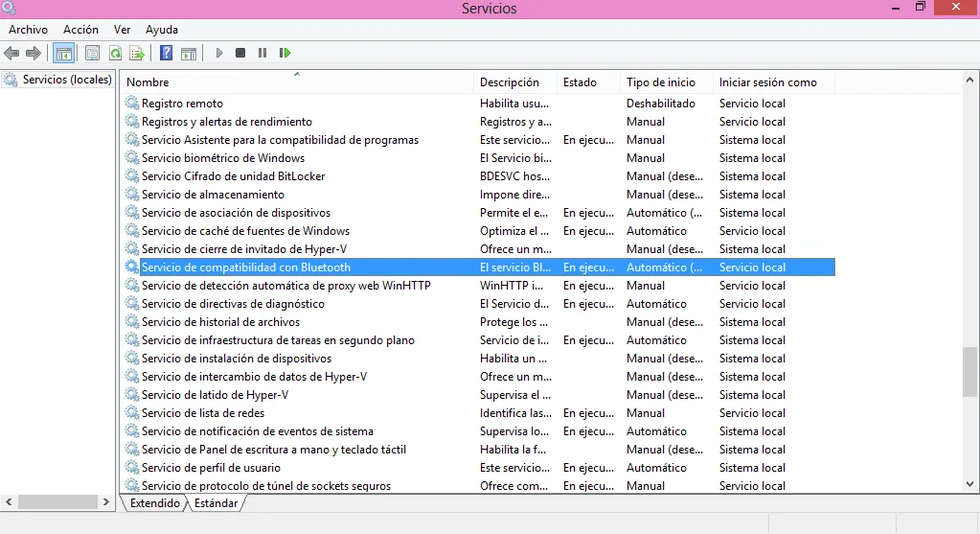
Task: Open the Ver menu
Action: (122, 30)
